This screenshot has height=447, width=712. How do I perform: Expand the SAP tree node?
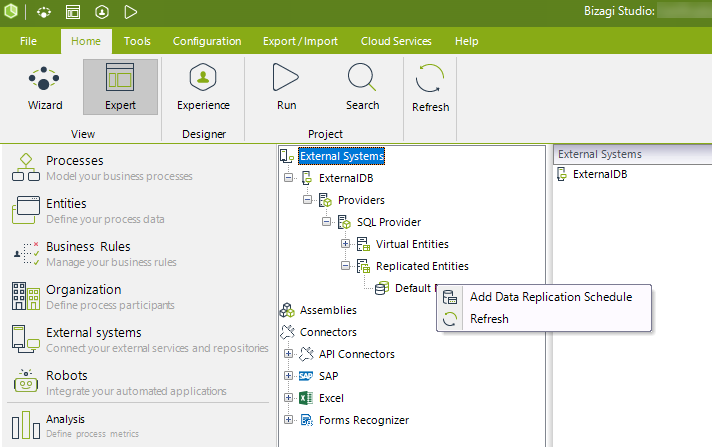point(288,376)
